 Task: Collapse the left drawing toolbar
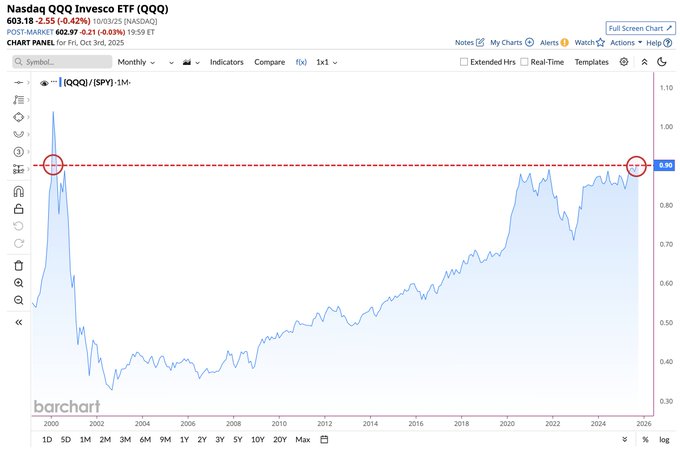click(x=19, y=322)
